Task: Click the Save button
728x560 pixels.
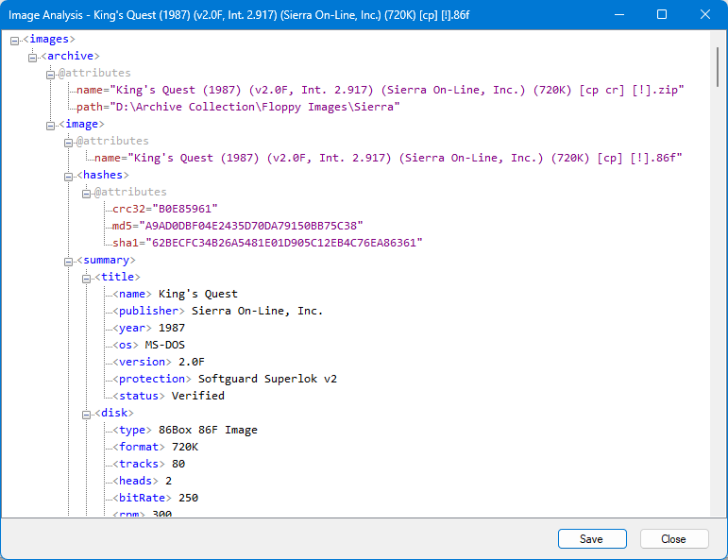Action: [x=592, y=538]
